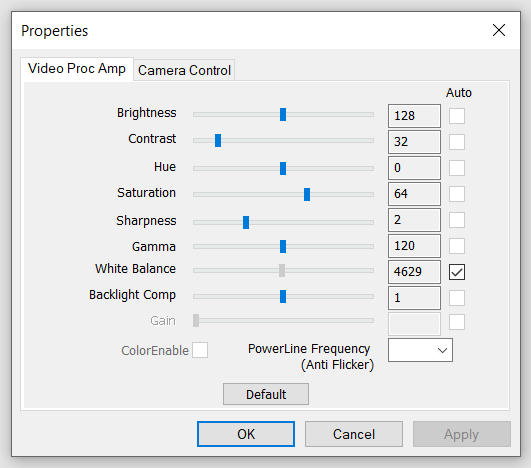Toggle Auto for Gamma

click(x=456, y=246)
